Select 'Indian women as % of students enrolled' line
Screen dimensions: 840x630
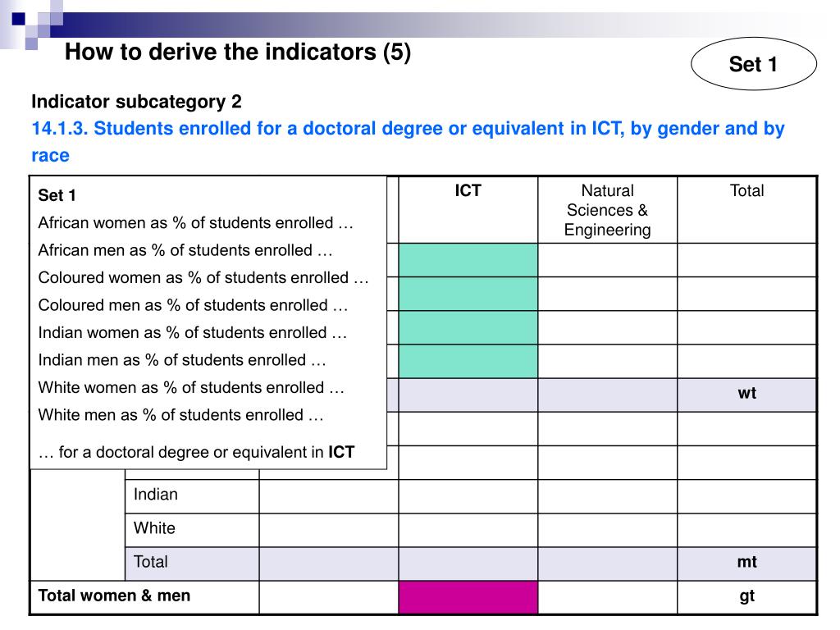[192, 332]
